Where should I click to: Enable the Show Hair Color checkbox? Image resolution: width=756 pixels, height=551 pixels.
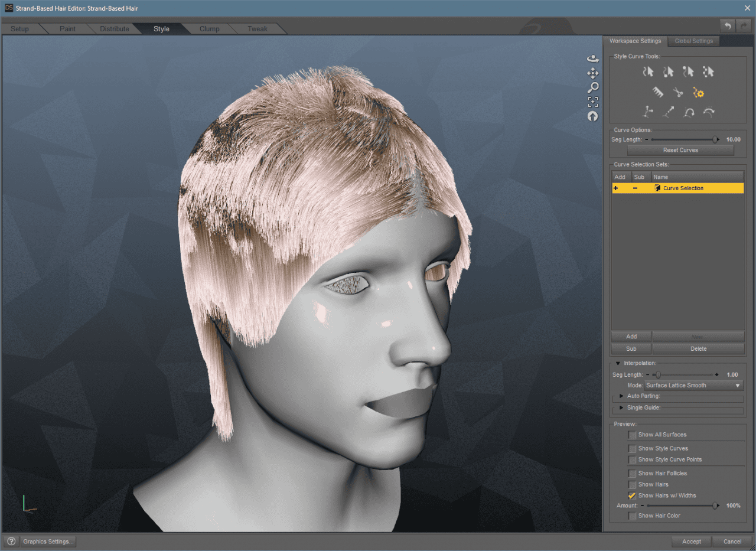point(632,515)
